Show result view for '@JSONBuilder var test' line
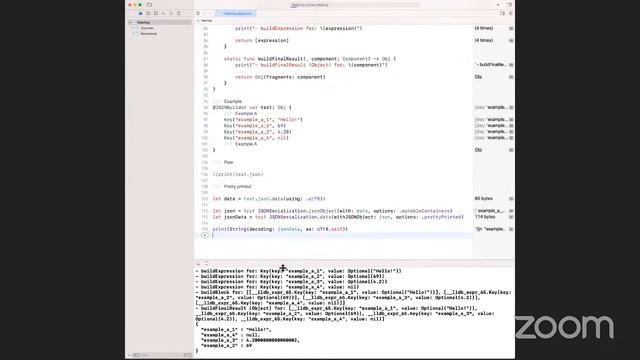The height and width of the screenshot is (360, 640). (x=511, y=107)
